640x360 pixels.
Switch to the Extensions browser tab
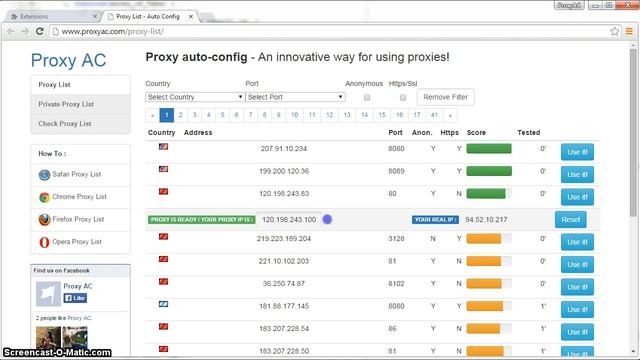point(52,17)
